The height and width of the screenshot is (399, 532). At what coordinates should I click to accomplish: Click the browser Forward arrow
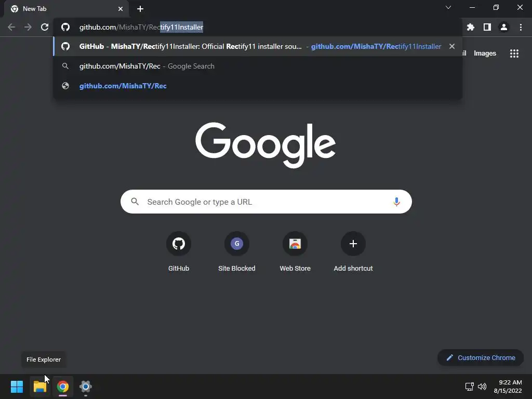(28, 27)
